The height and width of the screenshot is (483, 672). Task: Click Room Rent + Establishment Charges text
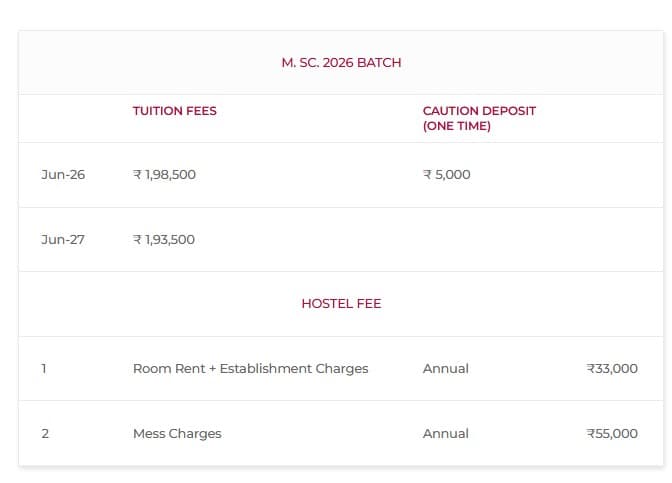[x=250, y=368]
